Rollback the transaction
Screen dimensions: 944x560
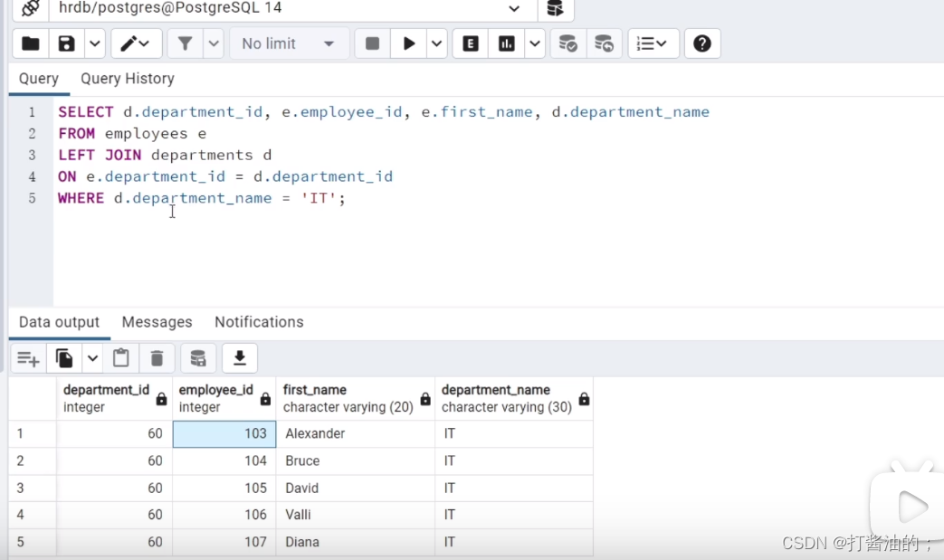click(x=604, y=44)
